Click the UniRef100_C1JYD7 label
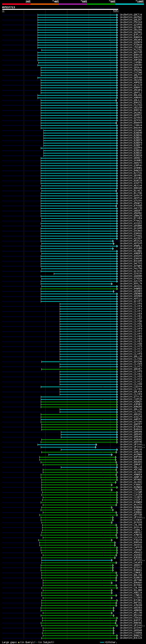 [131, 319]
